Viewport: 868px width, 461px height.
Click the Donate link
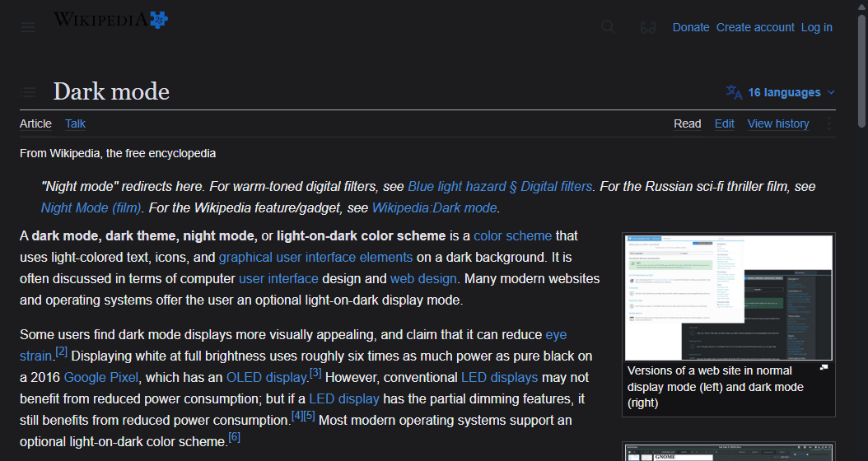691,27
